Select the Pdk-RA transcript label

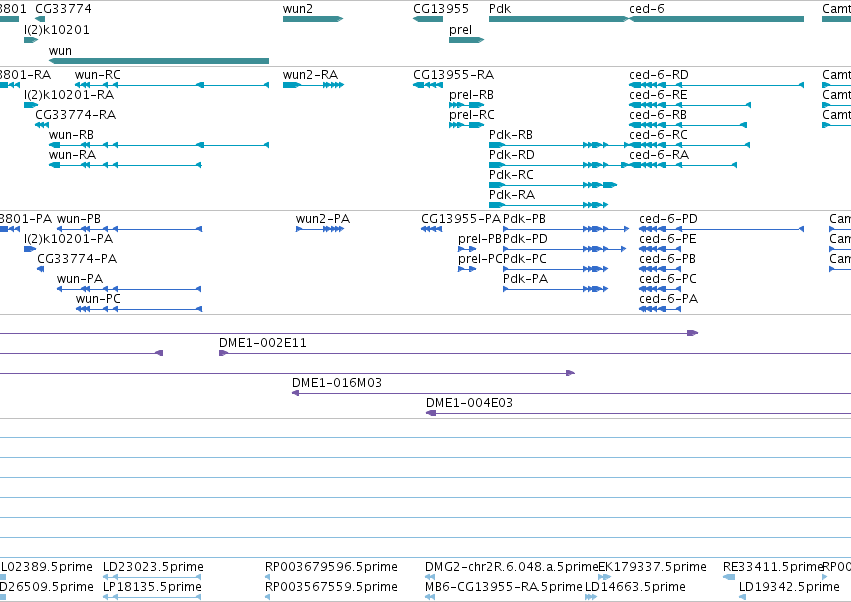pyautogui.click(x=512, y=194)
